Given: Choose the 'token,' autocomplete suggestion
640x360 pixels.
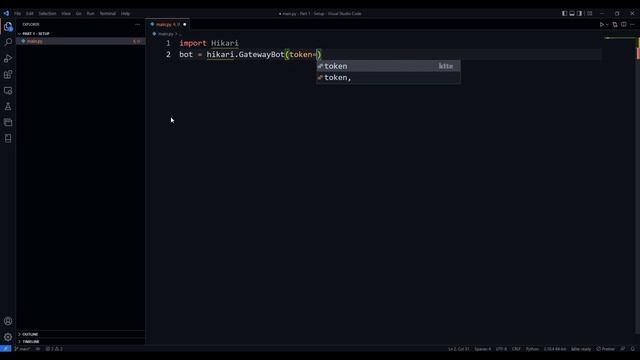Looking at the screenshot, I should click(x=388, y=78).
